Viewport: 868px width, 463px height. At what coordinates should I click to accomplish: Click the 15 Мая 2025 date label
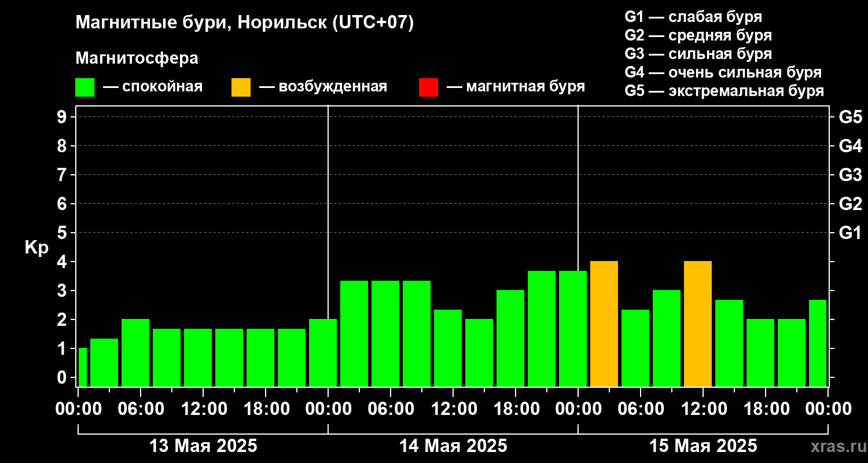click(703, 446)
